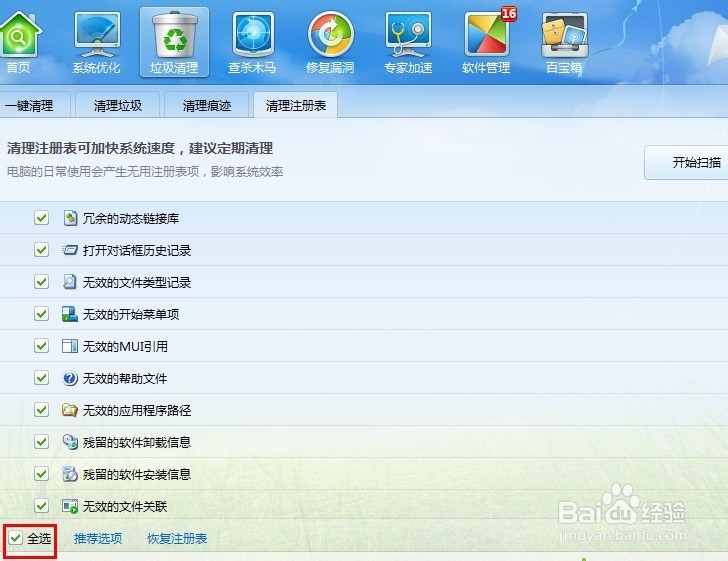Select the 垃圾清理 trash bin icon
Image resolution: width=728 pixels, height=561 pixels.
[175, 35]
